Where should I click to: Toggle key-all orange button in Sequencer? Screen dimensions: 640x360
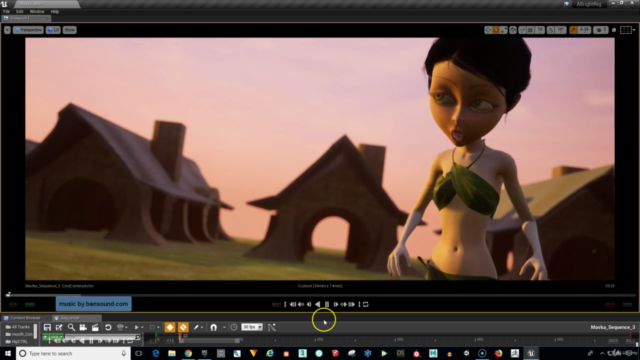click(x=183, y=327)
